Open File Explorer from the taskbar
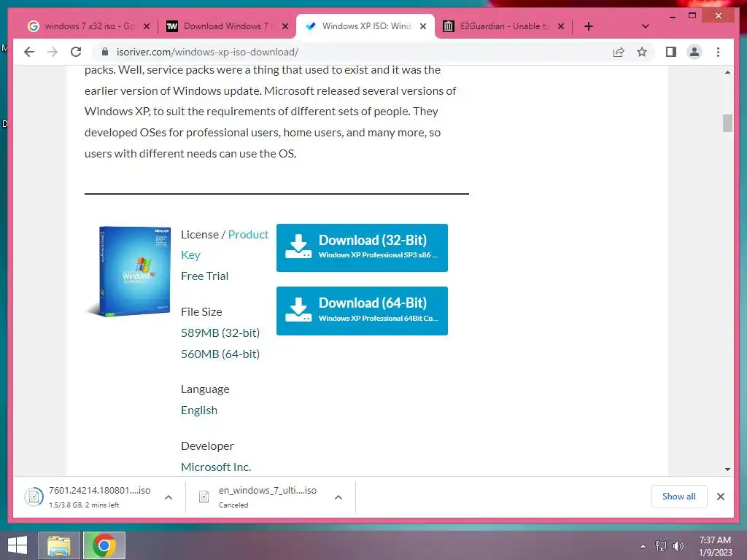Screen dimensions: 747x560 [x=58, y=545]
